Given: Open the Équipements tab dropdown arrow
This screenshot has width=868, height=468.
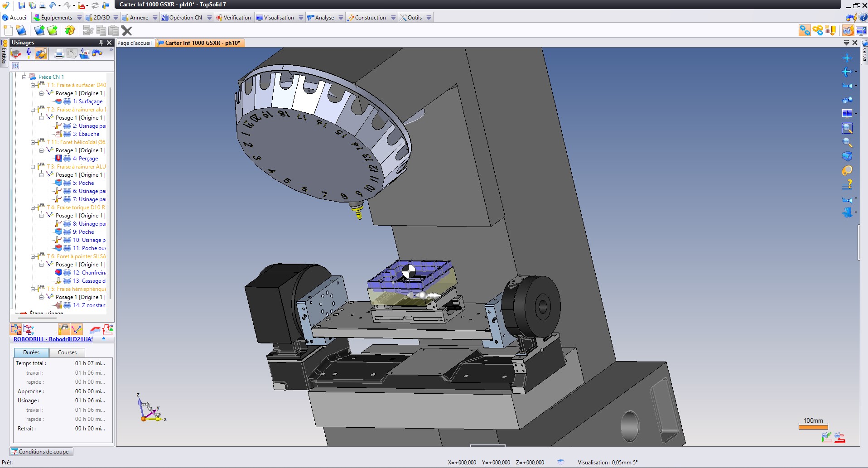Looking at the screenshot, I should [x=79, y=18].
